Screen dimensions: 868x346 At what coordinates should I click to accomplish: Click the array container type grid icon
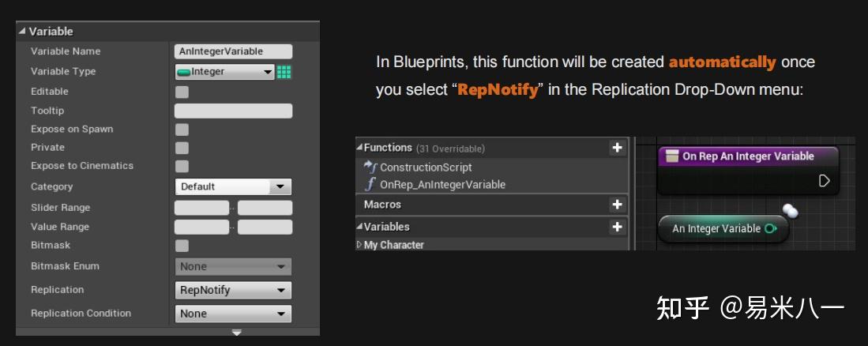click(284, 72)
